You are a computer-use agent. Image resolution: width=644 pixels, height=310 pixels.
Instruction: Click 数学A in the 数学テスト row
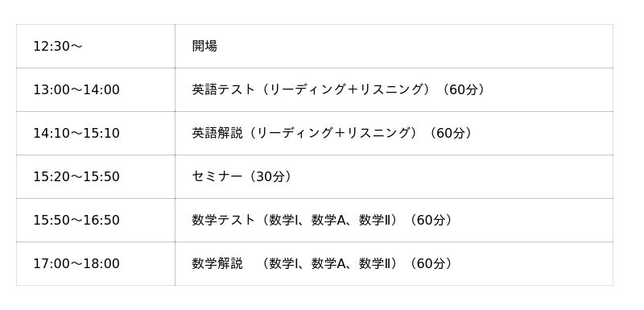coord(327,220)
